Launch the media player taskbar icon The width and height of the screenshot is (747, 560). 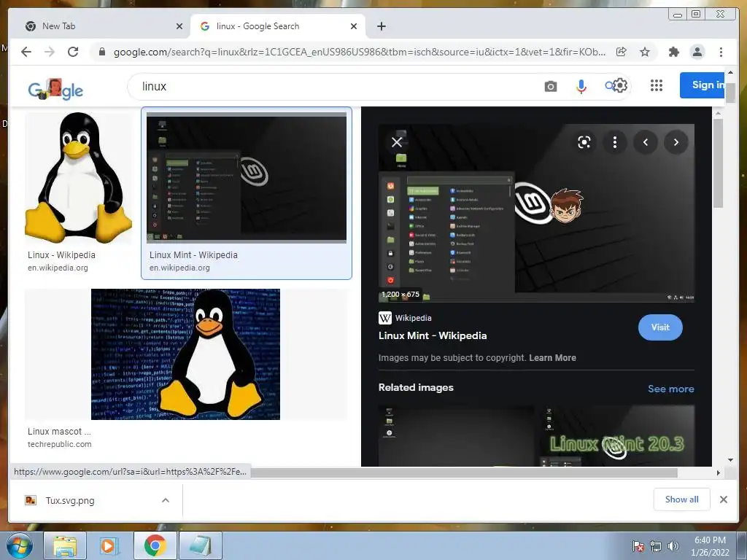109,545
